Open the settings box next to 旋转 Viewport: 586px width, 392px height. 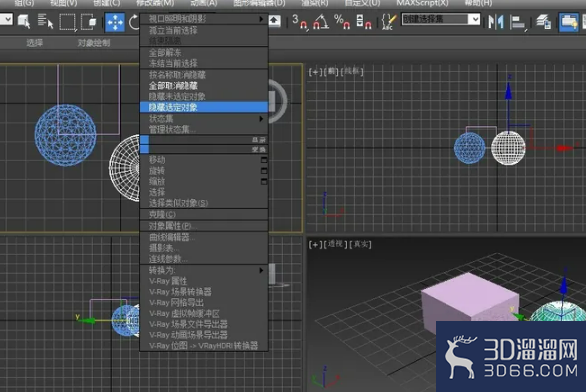264,171
